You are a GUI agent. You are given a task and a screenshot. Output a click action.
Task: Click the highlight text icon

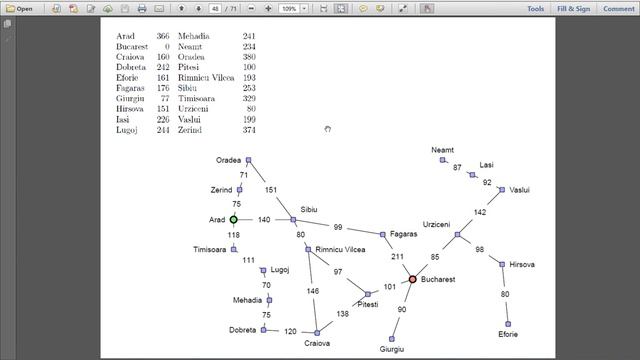click(x=380, y=9)
